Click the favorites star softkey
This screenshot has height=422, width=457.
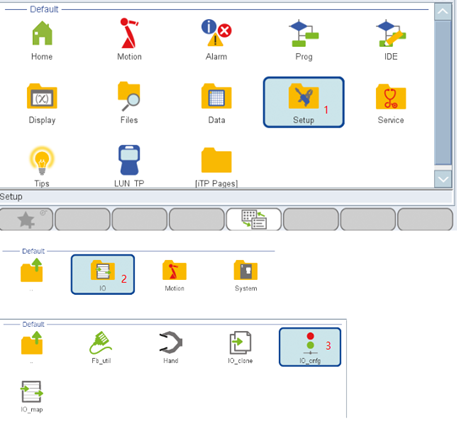[26, 219]
